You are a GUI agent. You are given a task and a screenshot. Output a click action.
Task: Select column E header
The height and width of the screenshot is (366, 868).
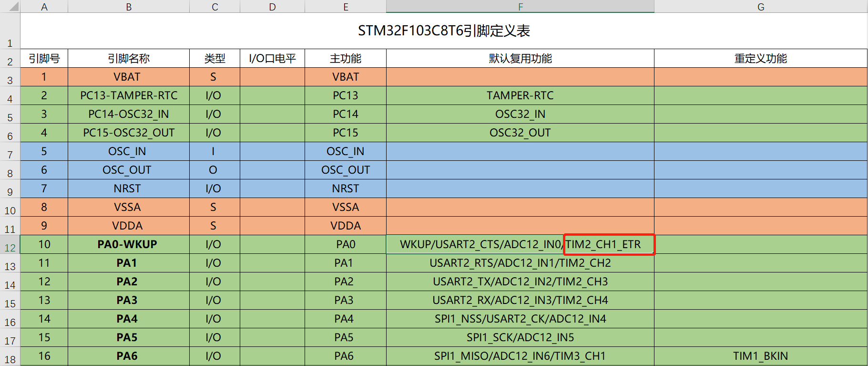pos(346,7)
